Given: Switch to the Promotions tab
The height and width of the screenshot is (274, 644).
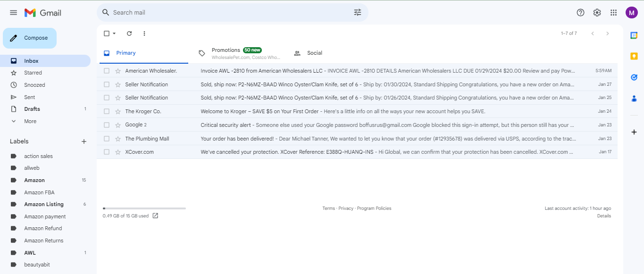Looking at the screenshot, I should pos(239,53).
